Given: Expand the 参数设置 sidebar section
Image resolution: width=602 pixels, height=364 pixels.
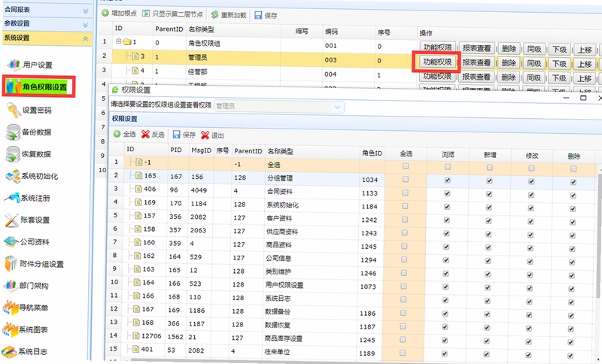Looking at the screenshot, I should 86,25.
